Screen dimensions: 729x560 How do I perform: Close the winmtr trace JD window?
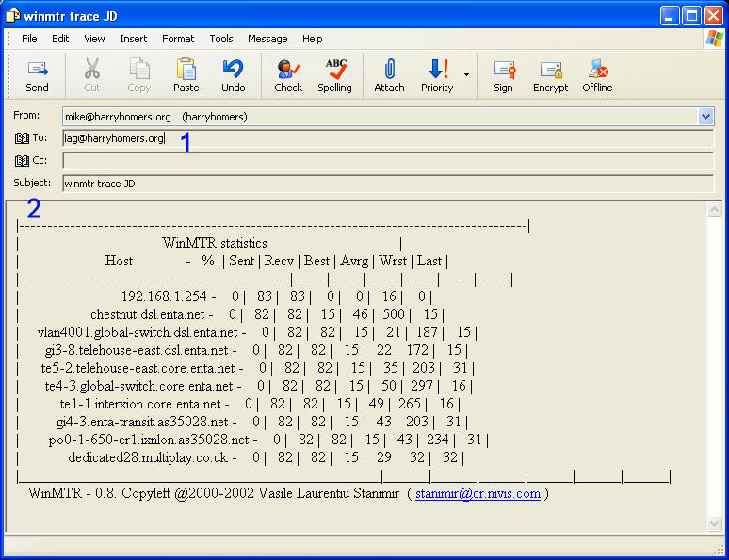(713, 16)
